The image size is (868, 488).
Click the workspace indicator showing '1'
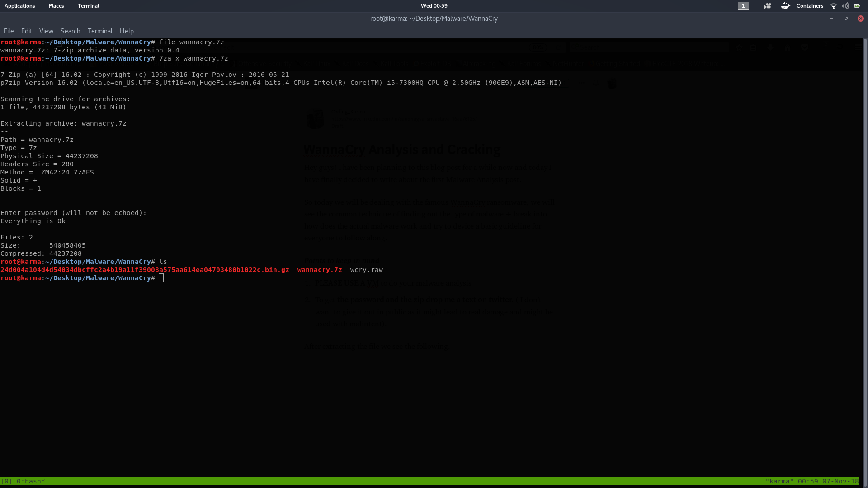pos(743,6)
